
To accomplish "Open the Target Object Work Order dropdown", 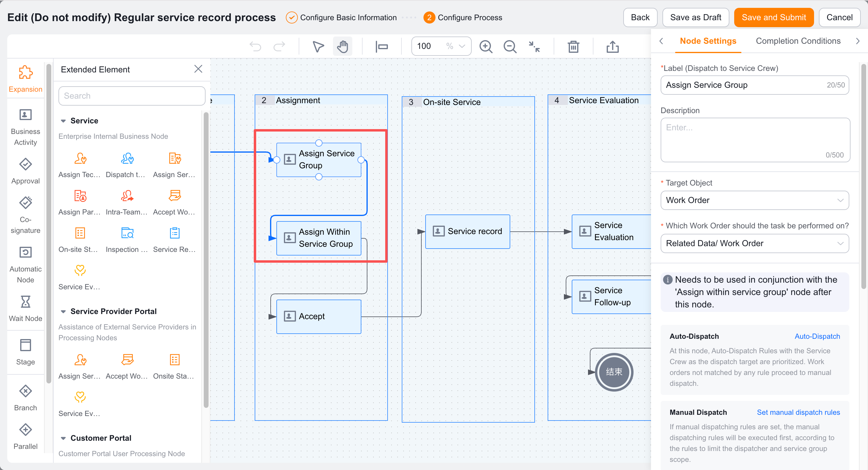I will pyautogui.click(x=754, y=200).
